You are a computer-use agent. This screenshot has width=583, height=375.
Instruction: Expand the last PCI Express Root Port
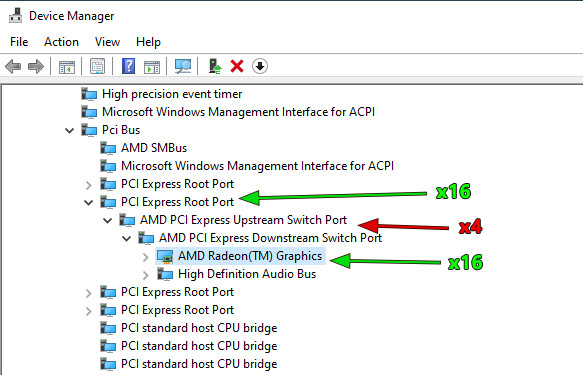tap(88, 311)
